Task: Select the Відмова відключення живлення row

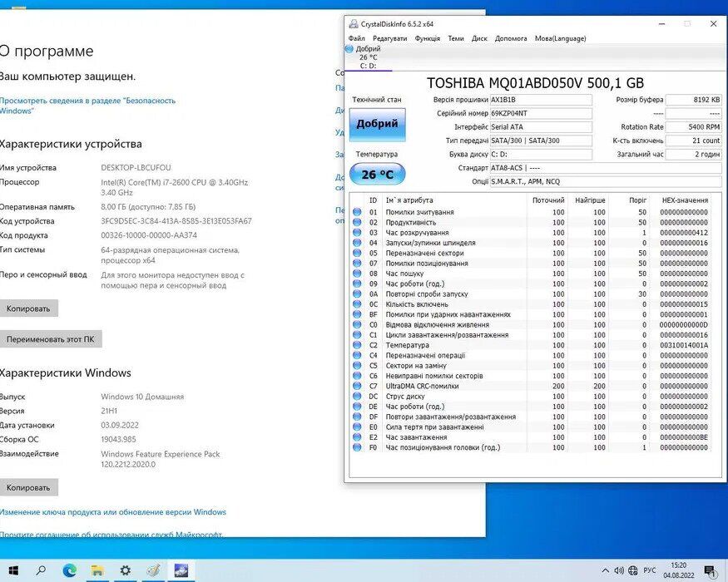Action: click(531, 324)
